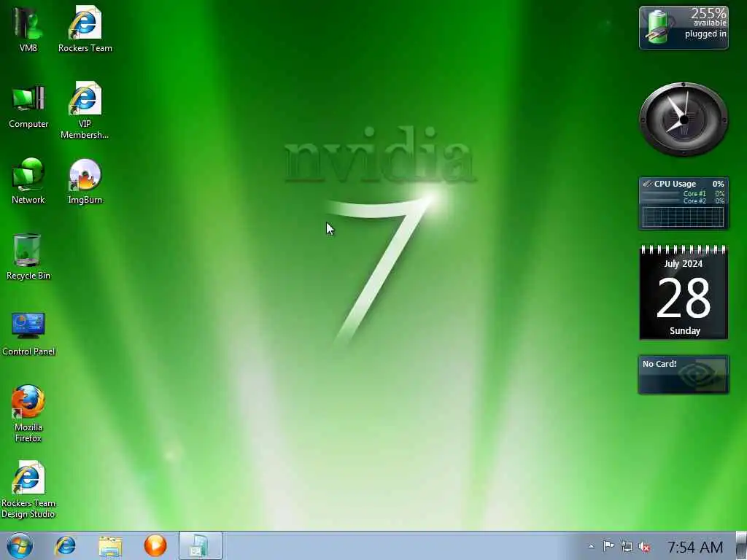Click the active gadgets taskbar button
Viewport: 747px width, 560px height.
[x=200, y=545]
